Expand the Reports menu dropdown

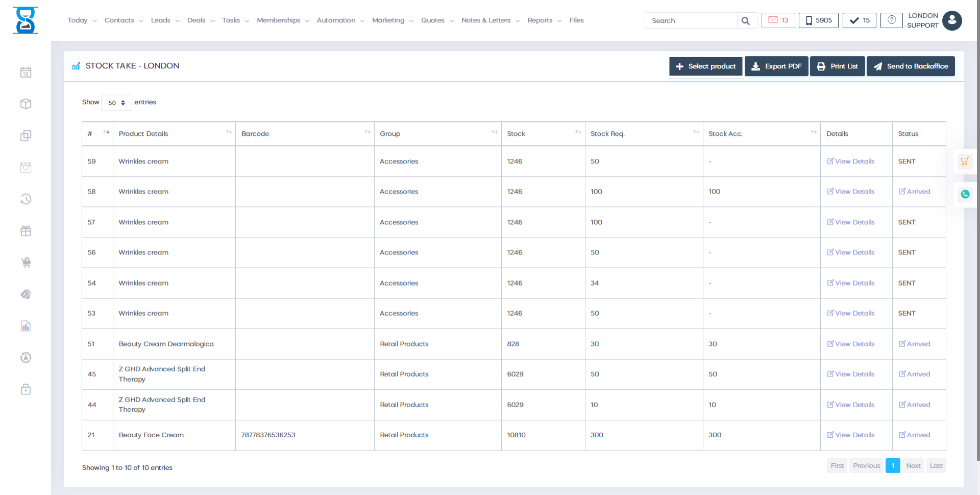[x=544, y=20]
